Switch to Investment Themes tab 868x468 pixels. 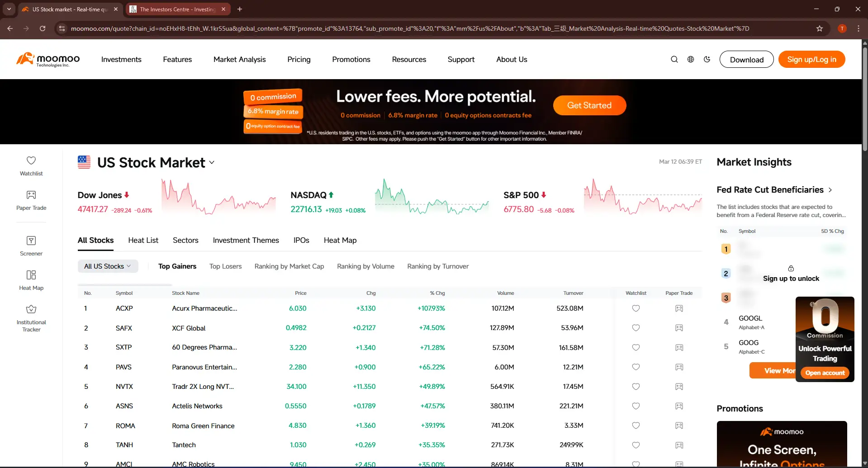tap(246, 240)
